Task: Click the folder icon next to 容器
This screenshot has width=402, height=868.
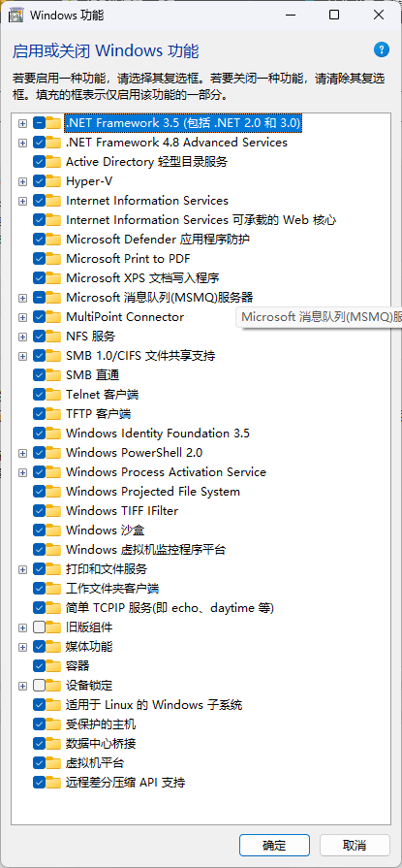Action: (53, 665)
